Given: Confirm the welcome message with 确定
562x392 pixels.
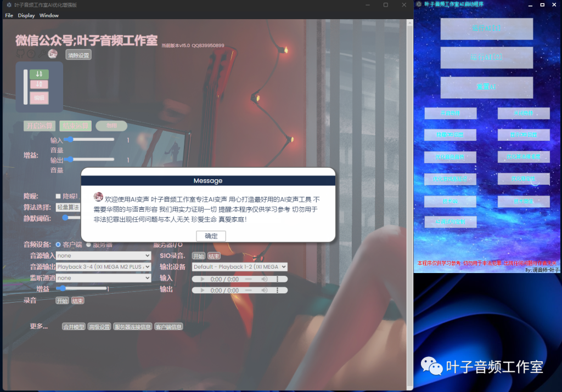Looking at the screenshot, I should click(x=211, y=236).
